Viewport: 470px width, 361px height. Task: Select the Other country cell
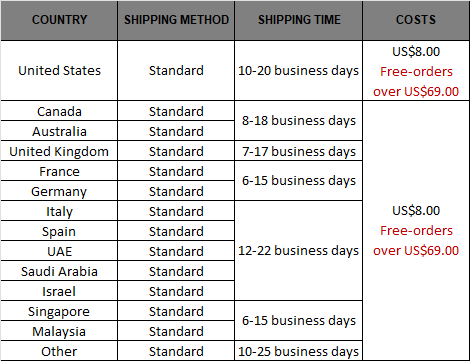point(59,351)
